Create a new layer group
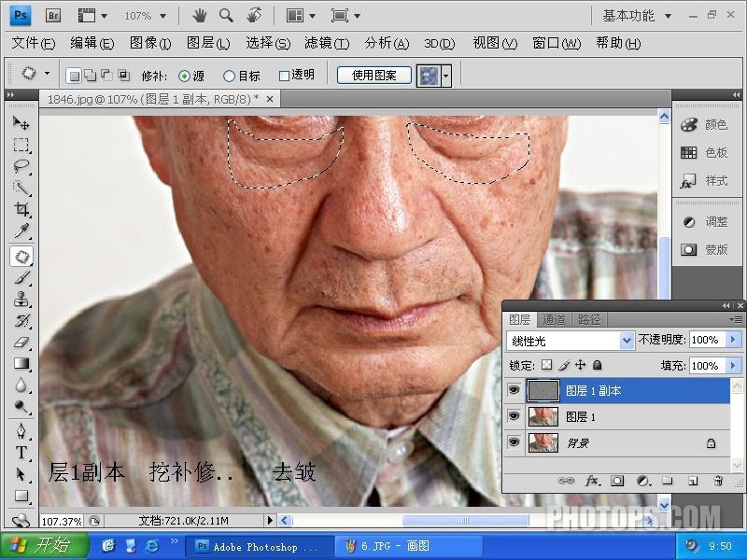Screen dimensions: 747x560 (668, 481)
